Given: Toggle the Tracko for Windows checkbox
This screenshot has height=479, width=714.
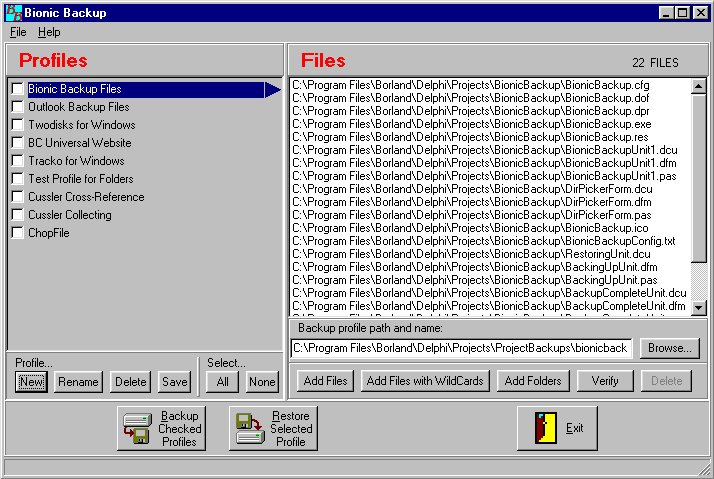Looking at the screenshot, I should coord(18,161).
